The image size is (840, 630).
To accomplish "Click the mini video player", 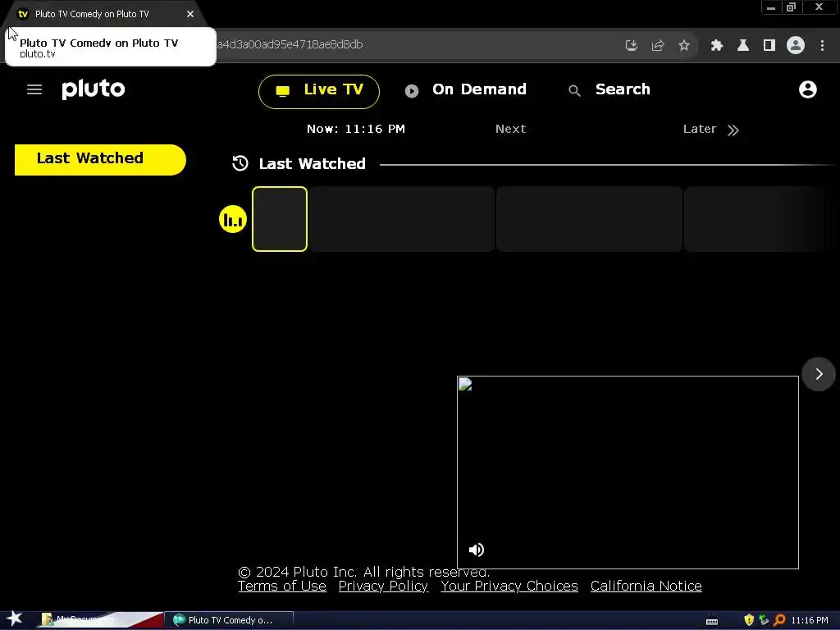I will pos(628,472).
